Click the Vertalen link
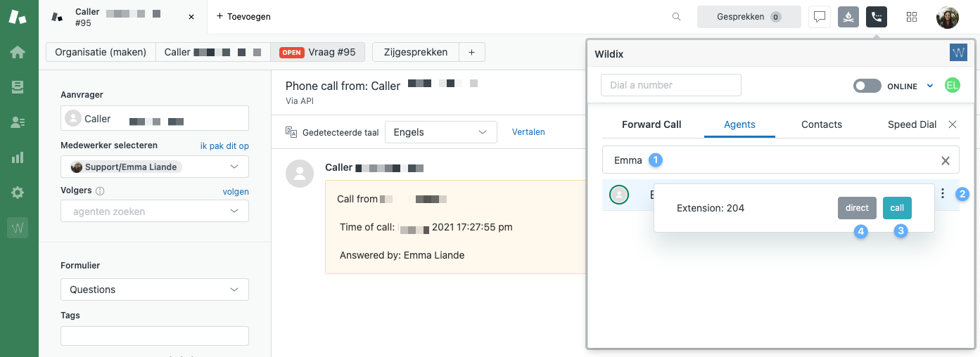 pyautogui.click(x=528, y=132)
